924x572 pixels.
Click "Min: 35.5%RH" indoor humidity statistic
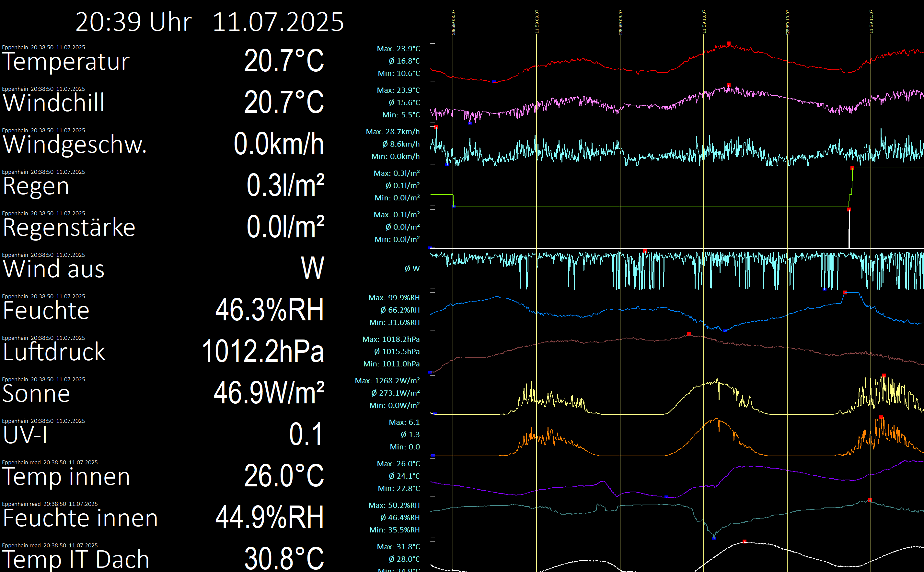click(x=395, y=530)
